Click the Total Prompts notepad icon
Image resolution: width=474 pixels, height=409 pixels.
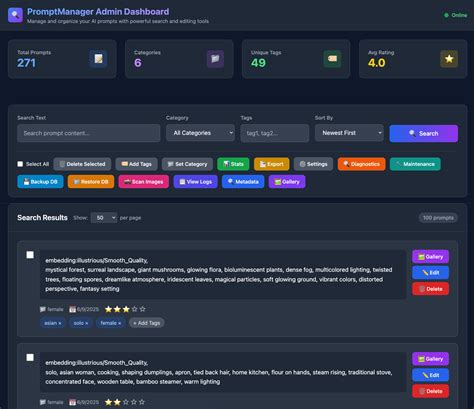coord(98,59)
